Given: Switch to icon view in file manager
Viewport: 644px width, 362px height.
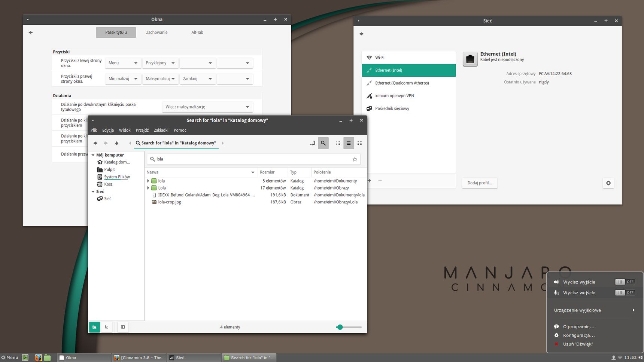Looking at the screenshot, I should (338, 143).
